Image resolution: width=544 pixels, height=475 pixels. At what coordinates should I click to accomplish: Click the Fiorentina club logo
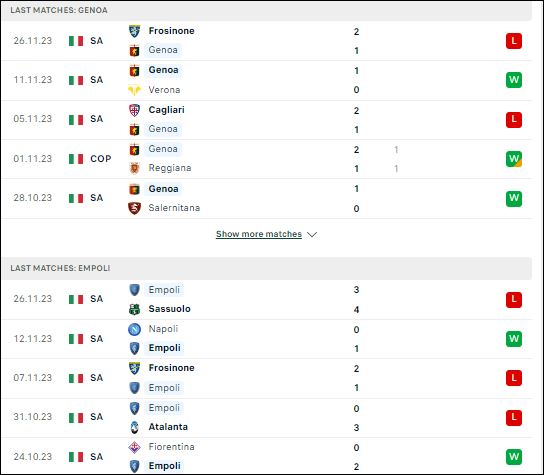pos(134,447)
